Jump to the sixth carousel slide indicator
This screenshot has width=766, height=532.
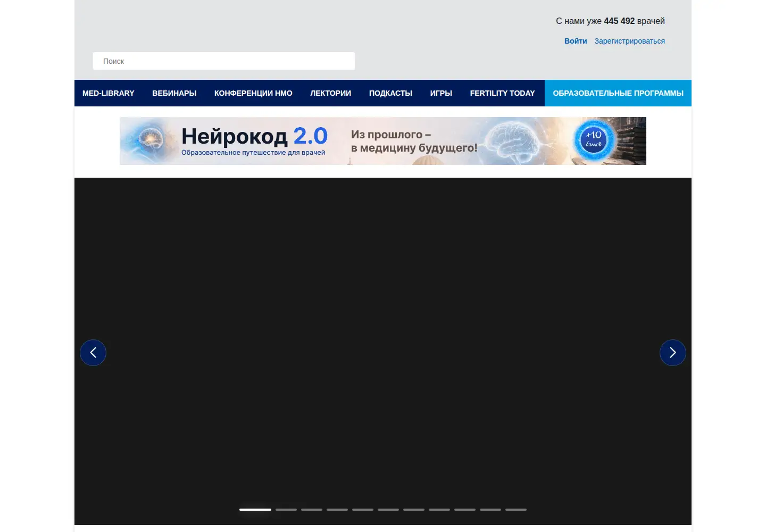point(388,510)
